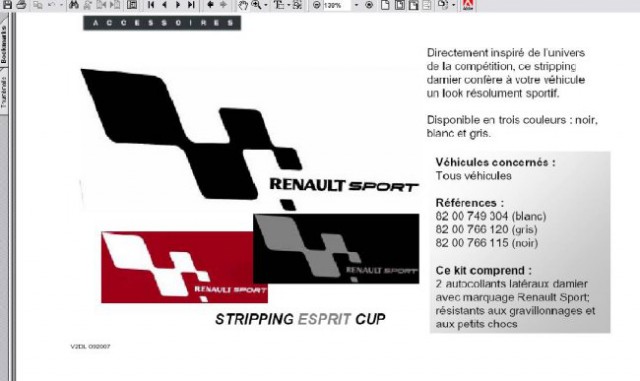Go to the next page arrow
The width and height of the screenshot is (640, 381).
click(x=178, y=5)
